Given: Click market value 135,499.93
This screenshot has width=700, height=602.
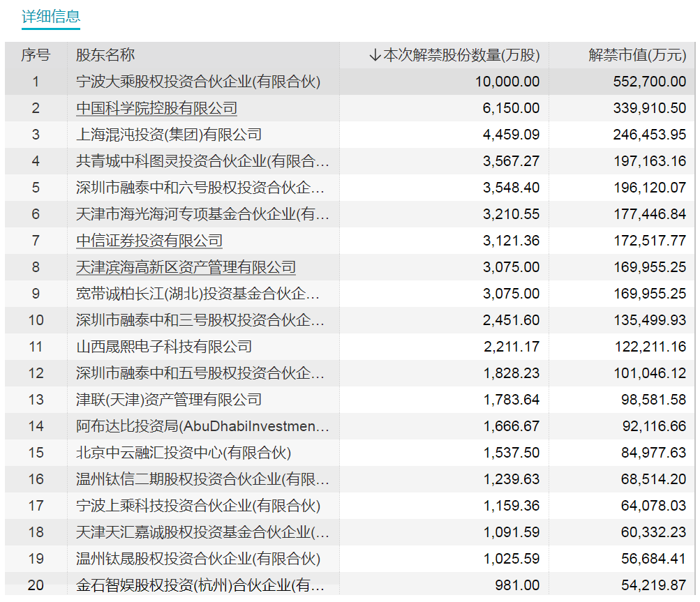Looking at the screenshot, I should [650, 320].
